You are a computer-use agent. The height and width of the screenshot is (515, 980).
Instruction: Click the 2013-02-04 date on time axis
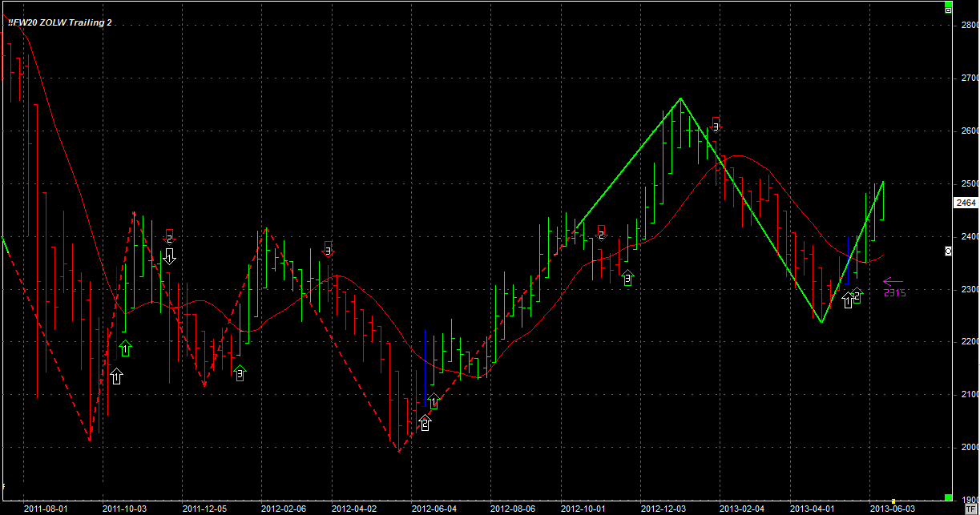tap(741, 509)
